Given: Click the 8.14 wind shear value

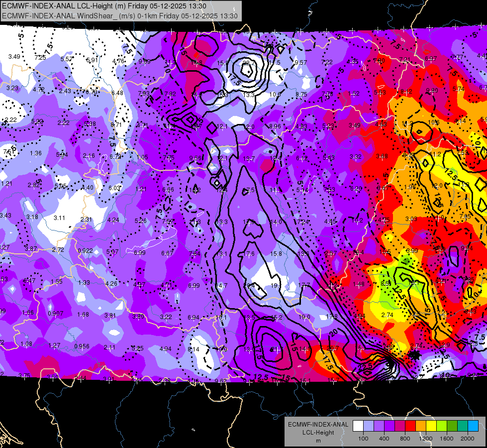Looking at the screenshot, I should coord(194,349).
